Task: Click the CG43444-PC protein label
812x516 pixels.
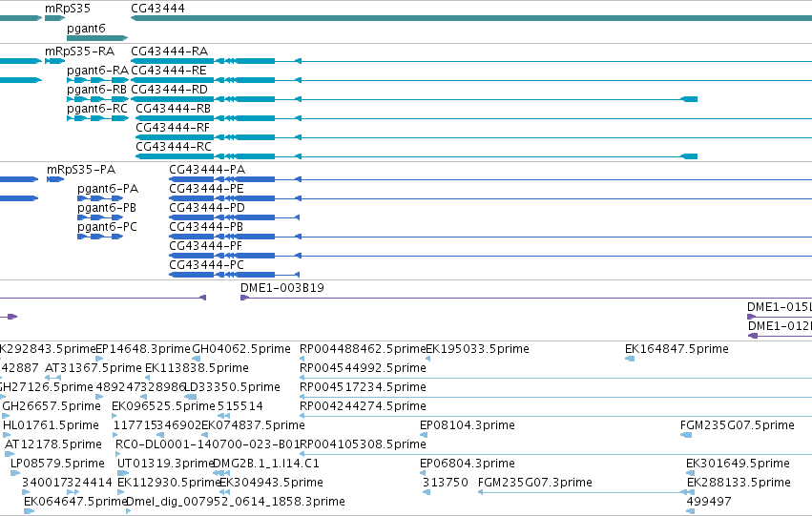Action: click(207, 265)
